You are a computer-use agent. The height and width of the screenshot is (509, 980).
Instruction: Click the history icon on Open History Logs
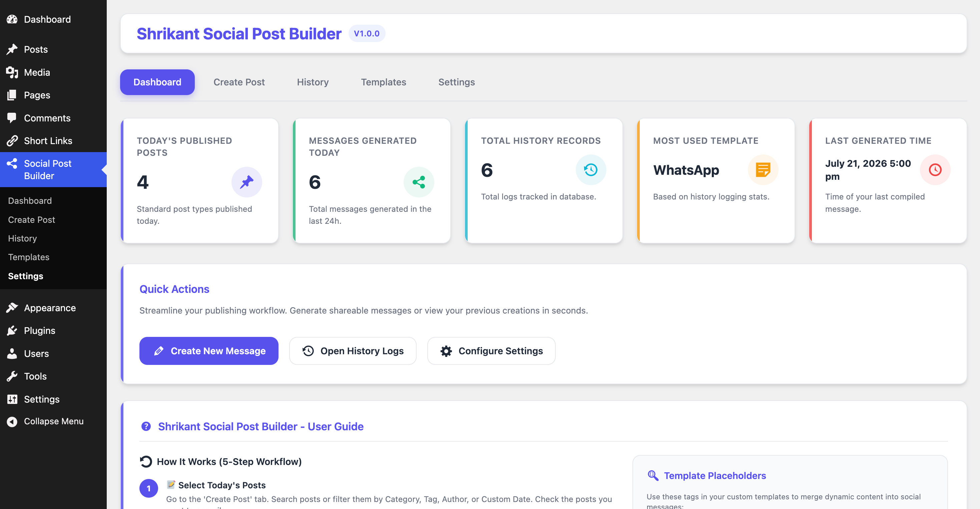point(308,351)
